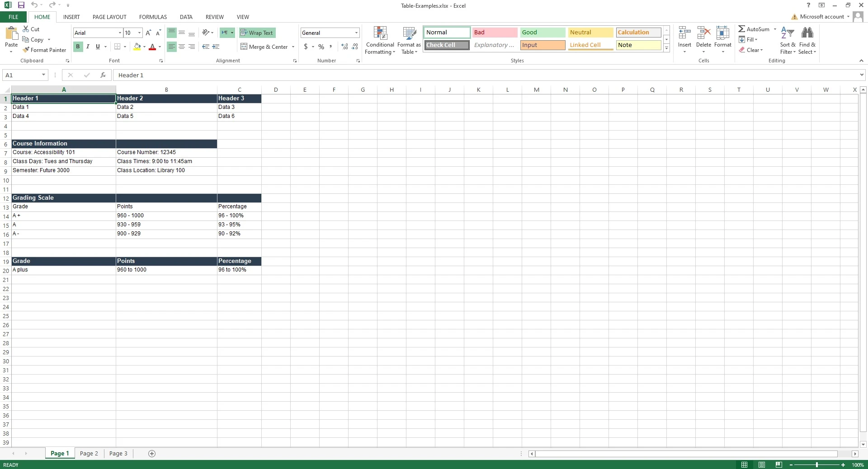Open Microsoft account sign-in
Viewport: 868px width, 469px height.
click(x=821, y=17)
